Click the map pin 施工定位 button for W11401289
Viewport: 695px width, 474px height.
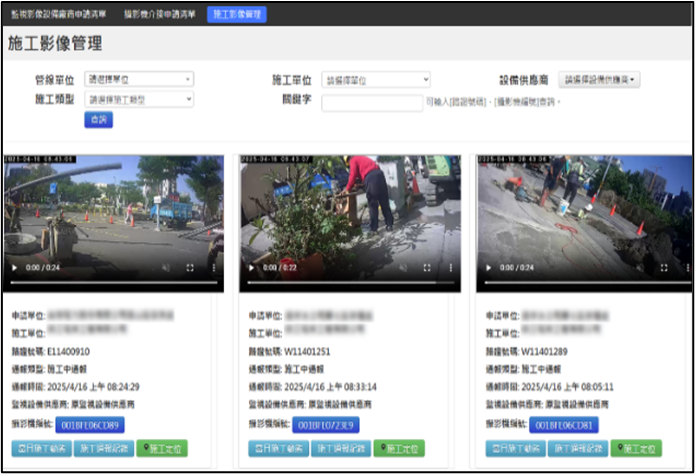(636, 449)
